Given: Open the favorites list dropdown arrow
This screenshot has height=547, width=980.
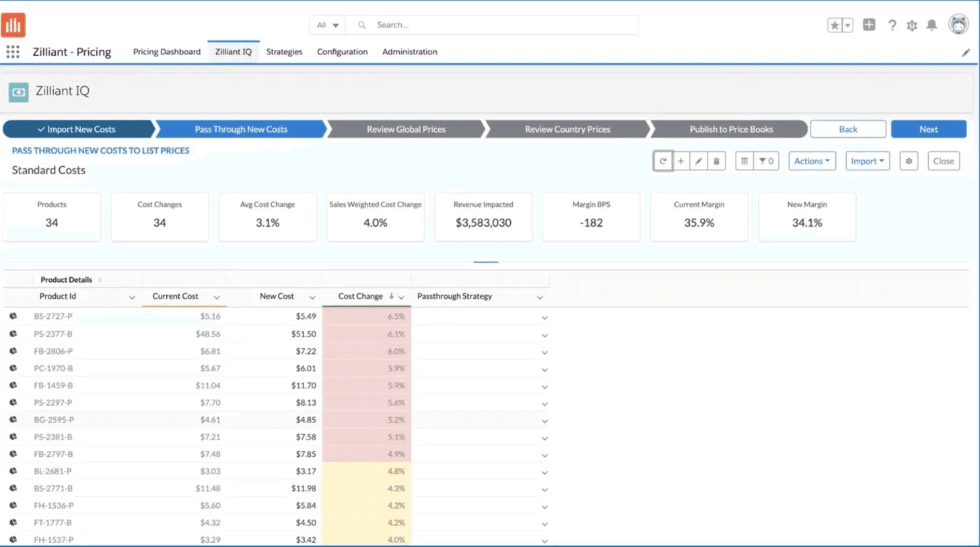Looking at the screenshot, I should point(847,26).
